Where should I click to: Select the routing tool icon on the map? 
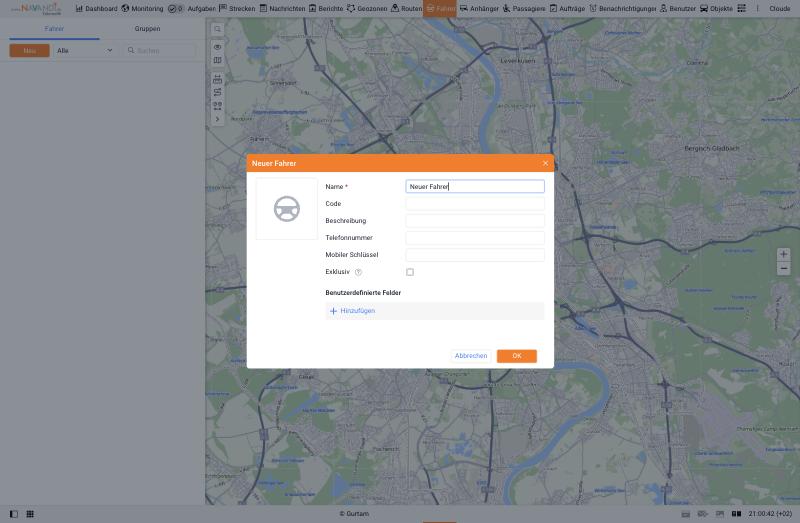[x=217, y=92]
